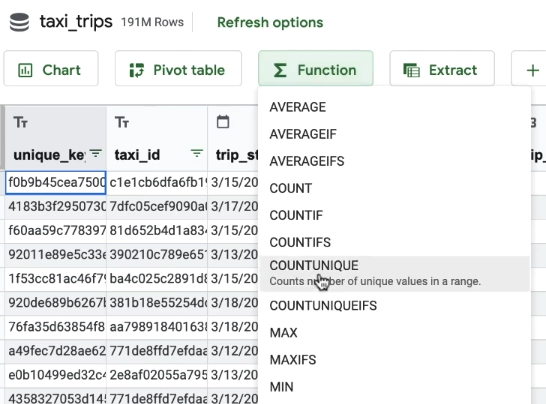Select taxi_id cell ba4c025c2891d

coord(157,279)
